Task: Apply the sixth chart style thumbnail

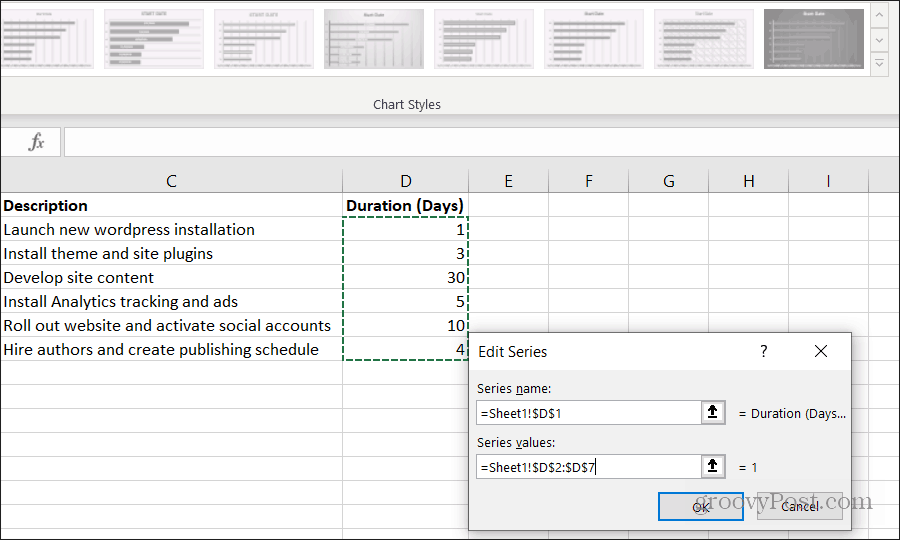Action: point(594,39)
